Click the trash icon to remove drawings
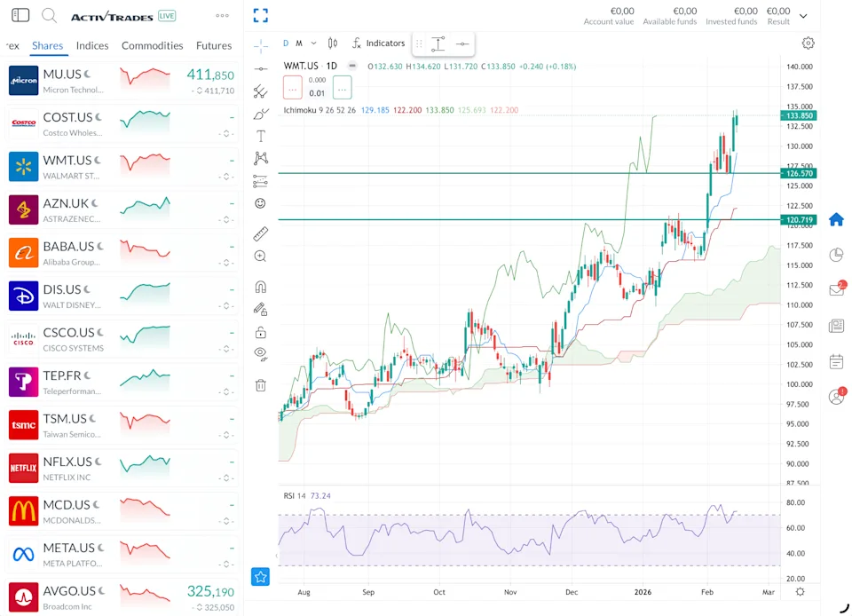The image size is (852, 616). tap(260, 385)
